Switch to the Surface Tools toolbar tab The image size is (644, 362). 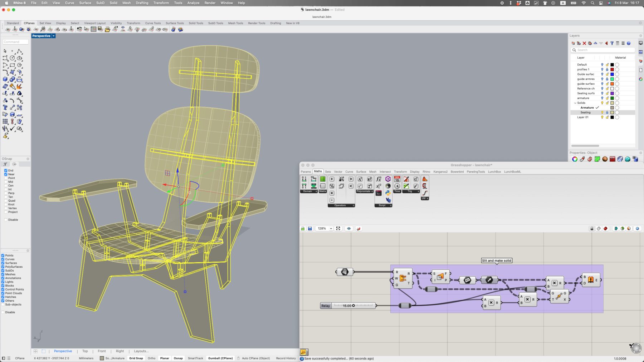(x=175, y=23)
